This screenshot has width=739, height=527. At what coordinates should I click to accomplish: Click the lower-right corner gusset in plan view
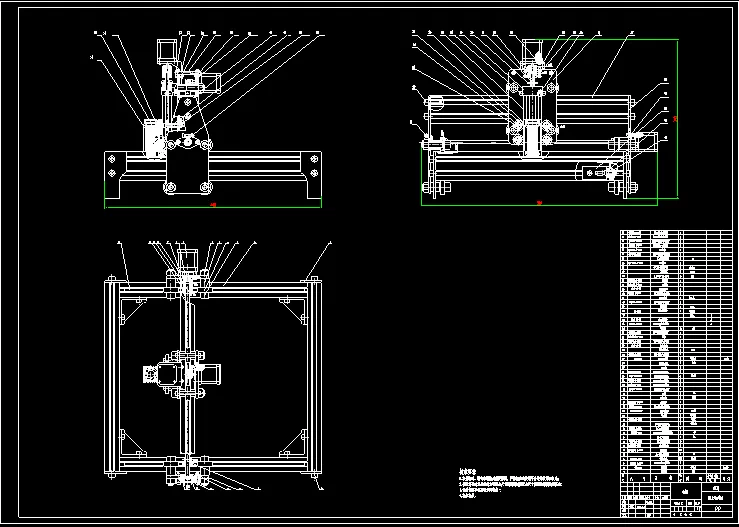293,443
